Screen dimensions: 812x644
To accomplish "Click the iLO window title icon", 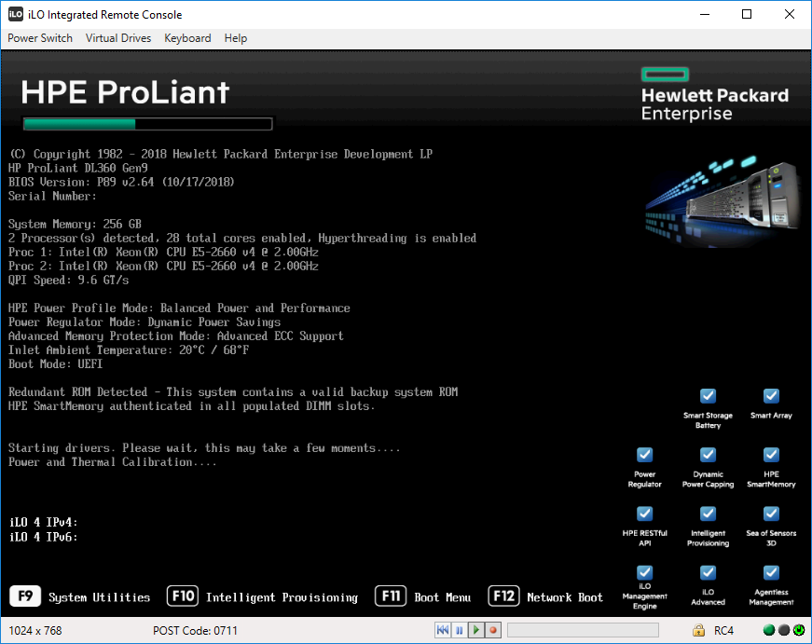I will (x=16, y=14).
